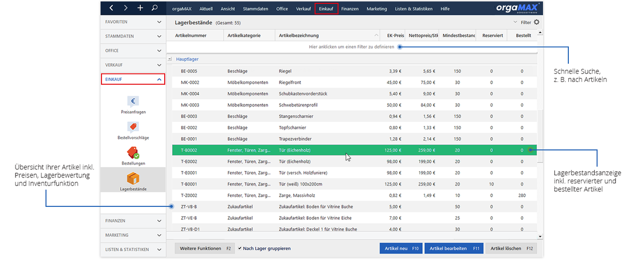
Task: Click Artikel löschen button
Action: coord(511,249)
